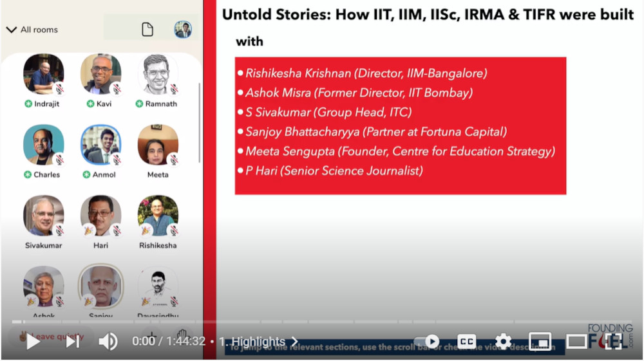Image resolution: width=644 pixels, height=361 pixels.
Task: Click the muted mic badge on Kavi
Action: coord(117,89)
